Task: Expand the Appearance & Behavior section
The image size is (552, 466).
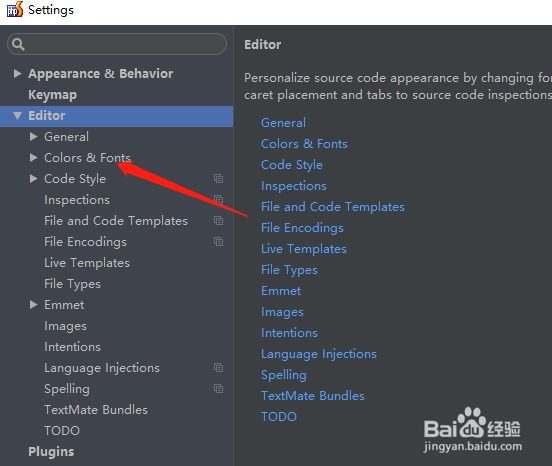Action: coord(17,74)
